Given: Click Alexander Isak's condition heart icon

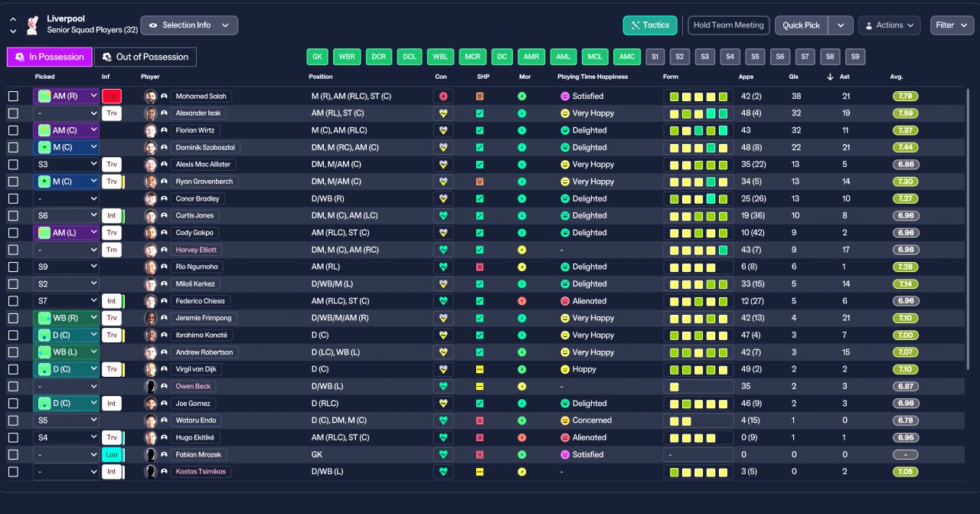Looking at the screenshot, I should pyautogui.click(x=442, y=113).
